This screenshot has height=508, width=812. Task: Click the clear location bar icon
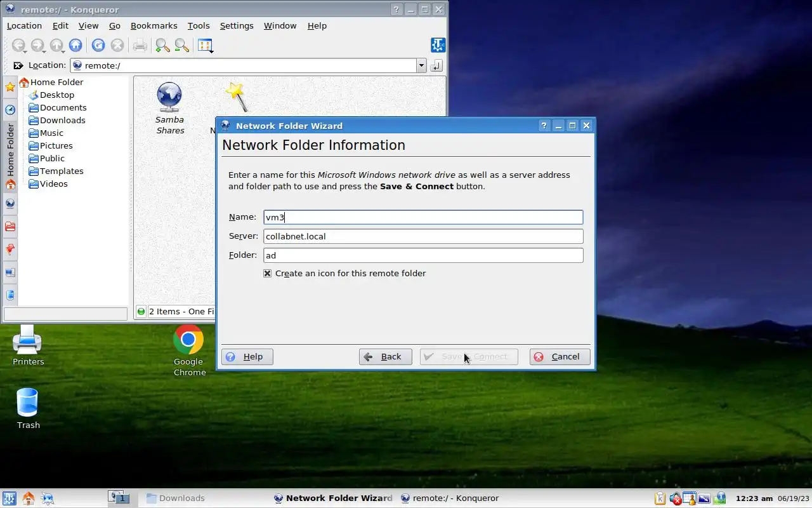[18, 65]
